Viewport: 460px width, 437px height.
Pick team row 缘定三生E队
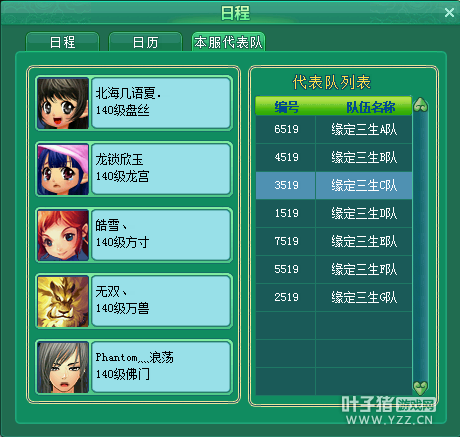[334, 241]
